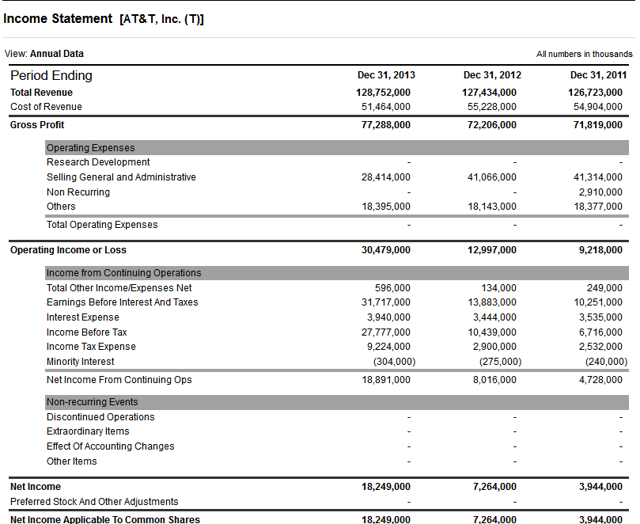Select the Other Items label
The height and width of the screenshot is (524, 640).
[x=72, y=462]
